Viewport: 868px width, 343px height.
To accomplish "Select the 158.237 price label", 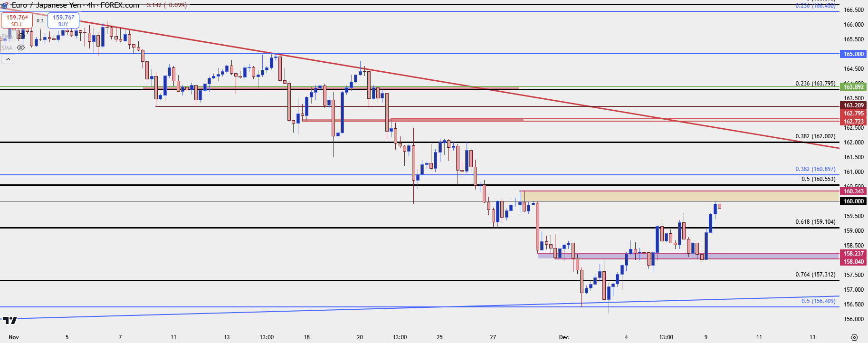I will coord(853,254).
